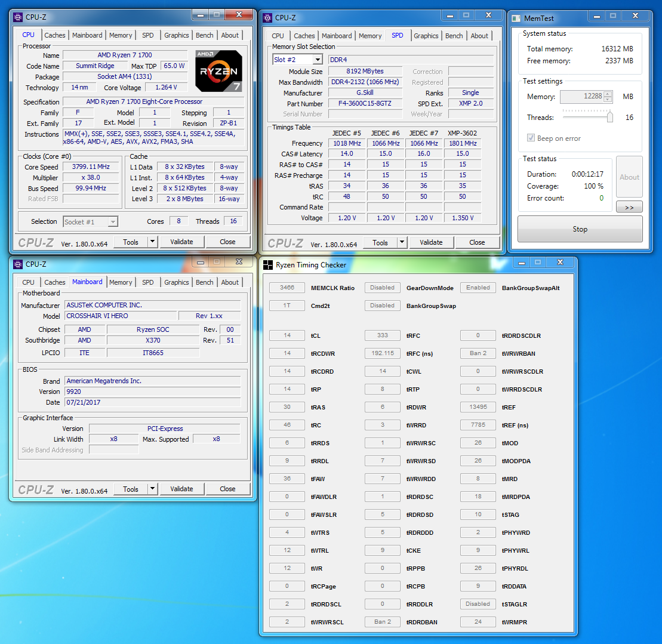The height and width of the screenshot is (644, 662).
Task: Click the >> expand button in MemTest
Action: 629,207
